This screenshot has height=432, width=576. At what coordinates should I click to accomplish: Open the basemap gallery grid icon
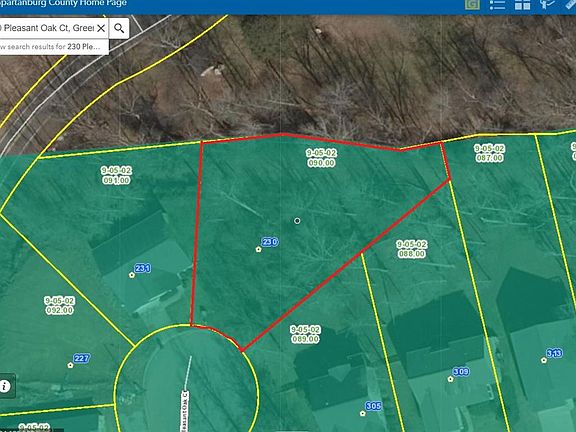[x=522, y=5]
